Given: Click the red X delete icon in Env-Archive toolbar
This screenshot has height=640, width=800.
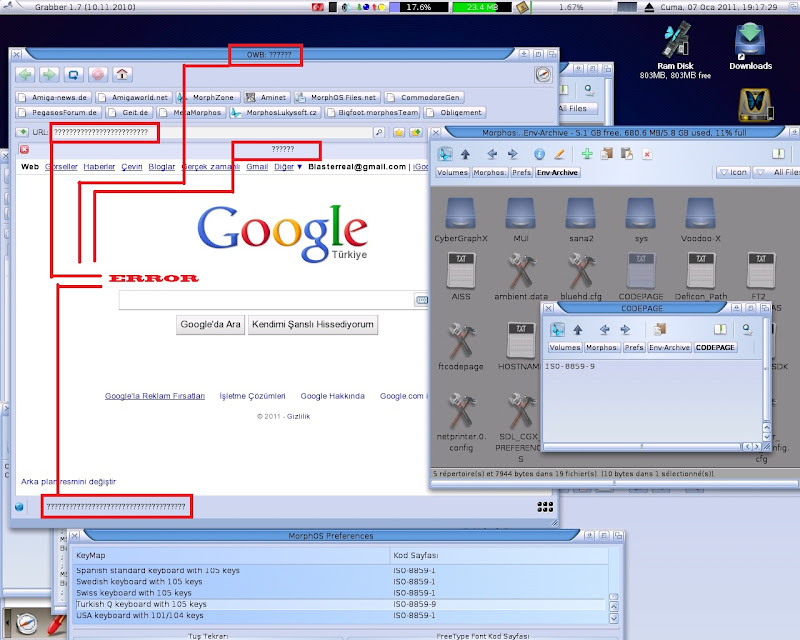Looking at the screenshot, I should 647,154.
